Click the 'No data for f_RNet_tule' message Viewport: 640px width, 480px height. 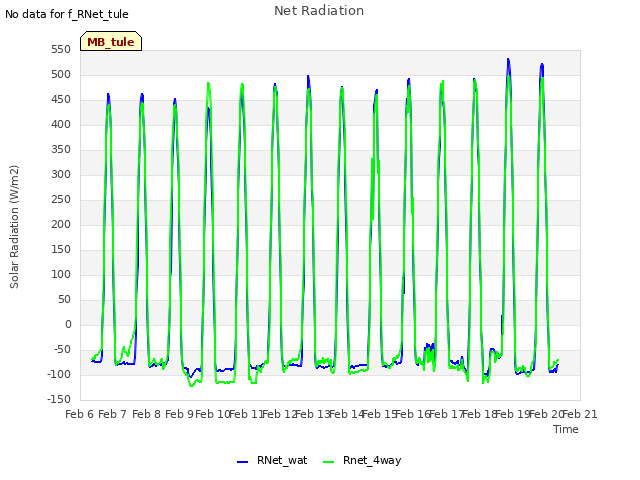click(x=67, y=14)
